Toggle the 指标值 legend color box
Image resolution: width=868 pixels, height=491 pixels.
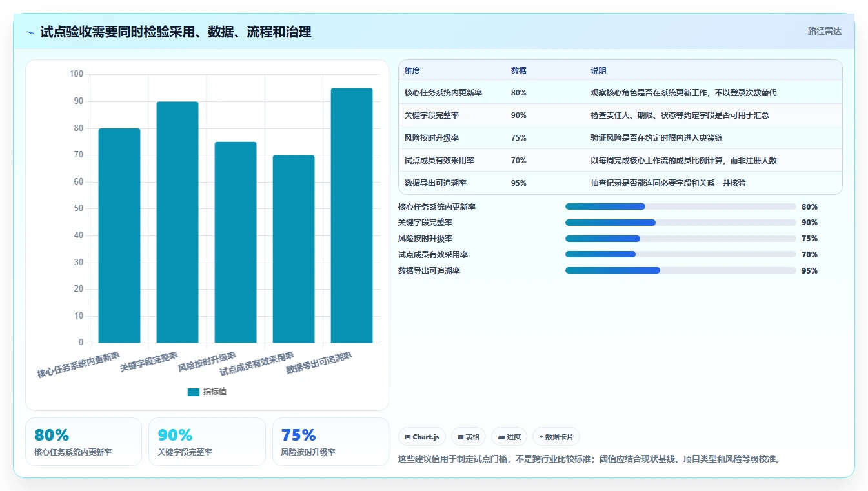tap(194, 392)
